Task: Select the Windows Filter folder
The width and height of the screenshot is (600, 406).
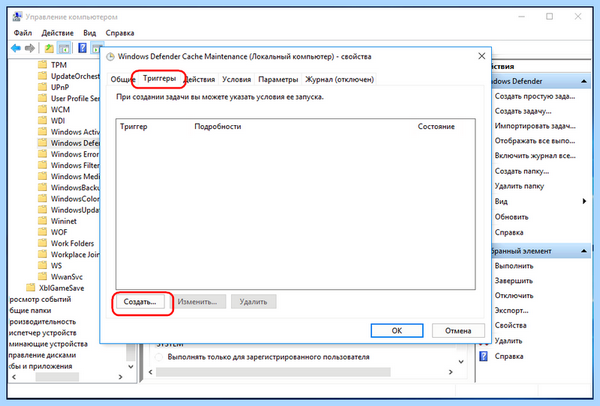Action: tap(69, 165)
